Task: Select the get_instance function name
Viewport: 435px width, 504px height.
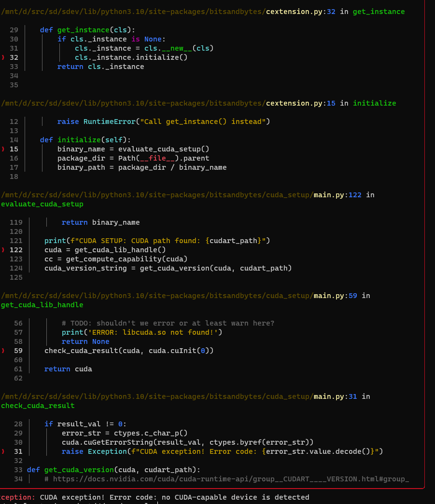Action: coord(379,11)
